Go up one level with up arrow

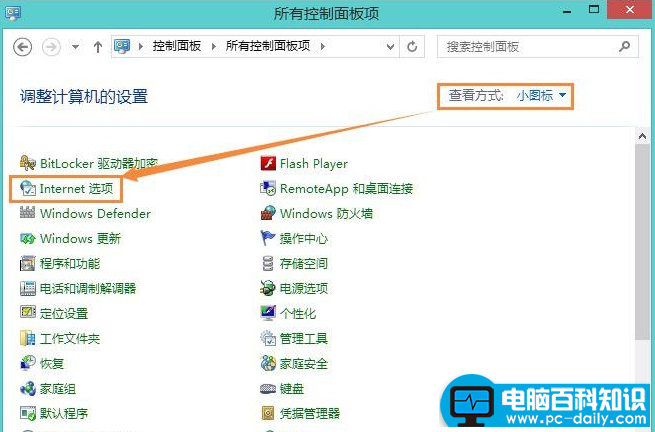[x=98, y=47]
